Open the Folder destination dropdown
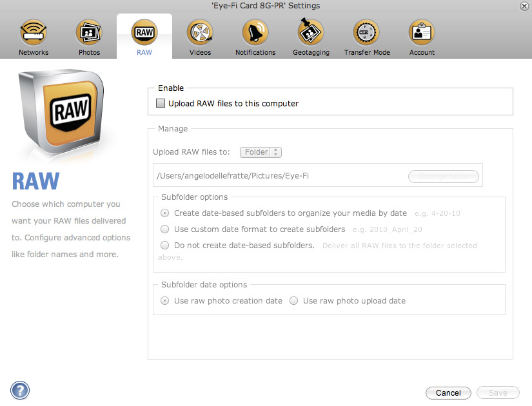 tap(261, 152)
